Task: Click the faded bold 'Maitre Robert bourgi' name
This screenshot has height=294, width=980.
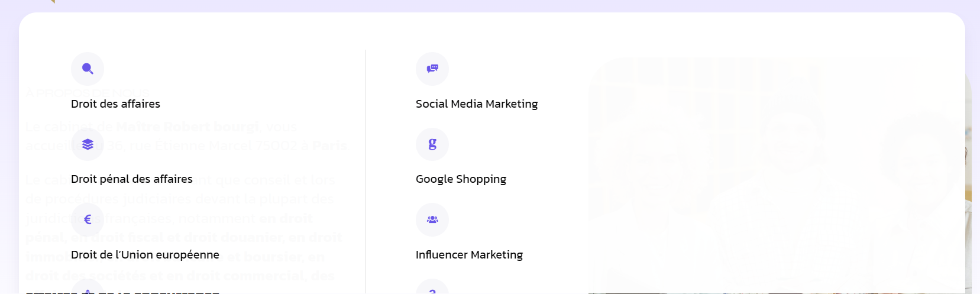Action: [188, 127]
